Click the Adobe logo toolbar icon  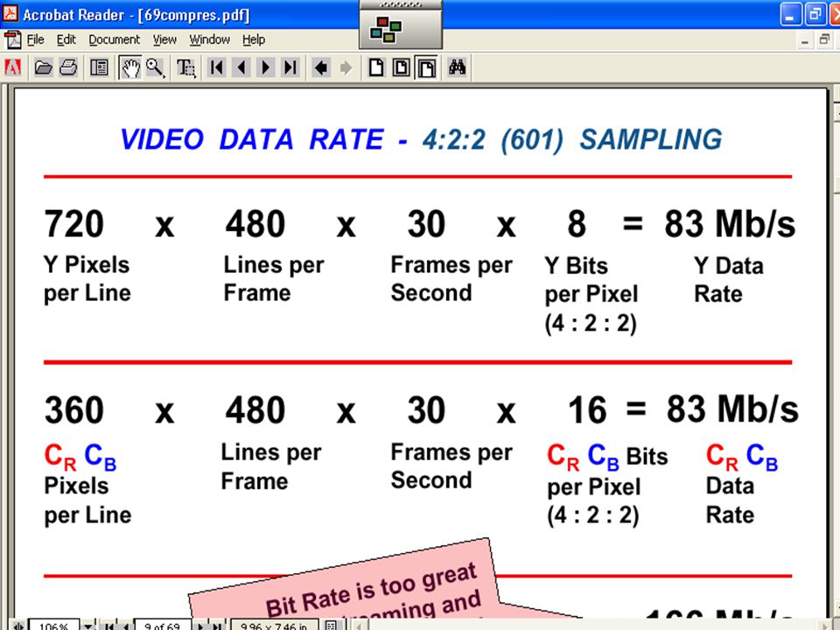(13, 67)
